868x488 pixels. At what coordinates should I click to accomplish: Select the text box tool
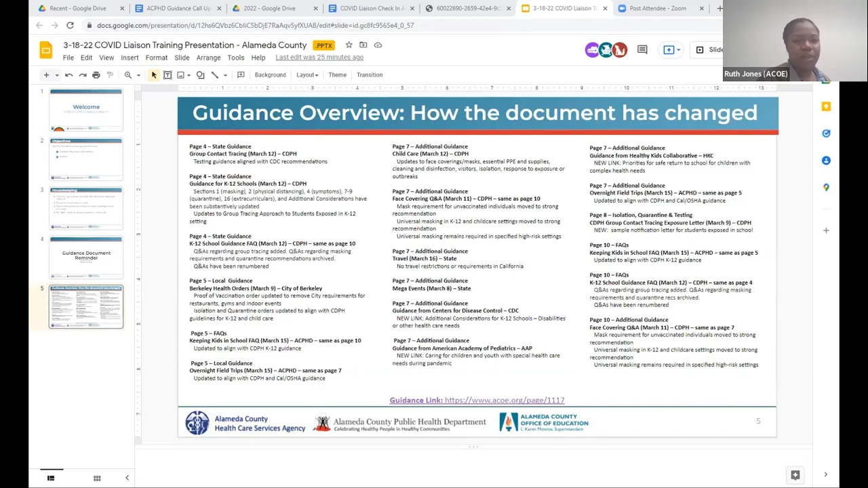[167, 75]
